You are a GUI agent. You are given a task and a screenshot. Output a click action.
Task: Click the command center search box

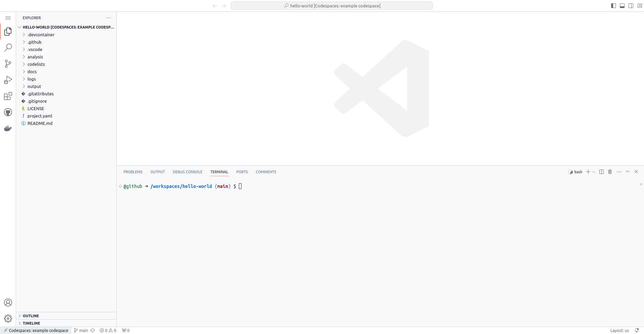pos(332,6)
